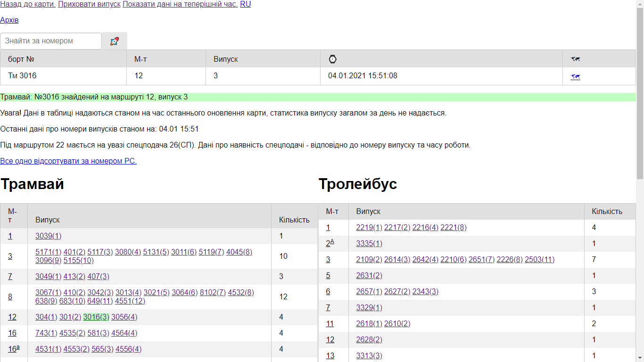Select trolleybus 2657(1) link
The image size is (644, 362).
pyautogui.click(x=369, y=292)
